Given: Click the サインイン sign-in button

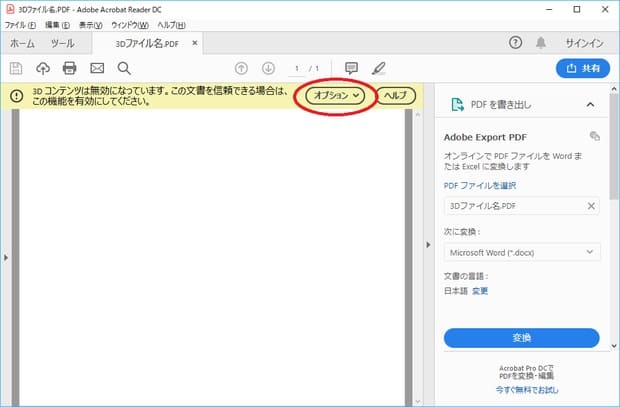Looking at the screenshot, I should tap(584, 43).
